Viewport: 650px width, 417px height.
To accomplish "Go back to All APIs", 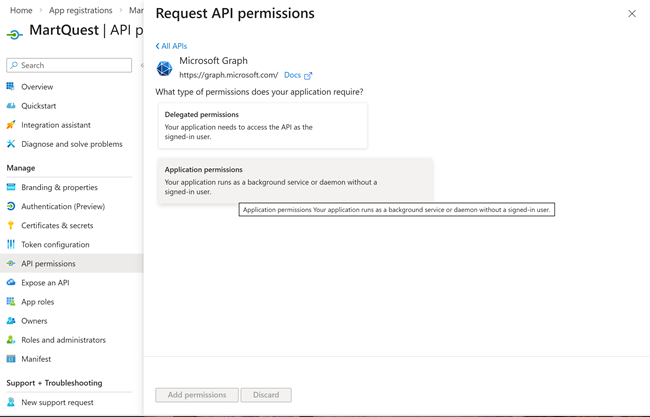I will click(x=171, y=46).
